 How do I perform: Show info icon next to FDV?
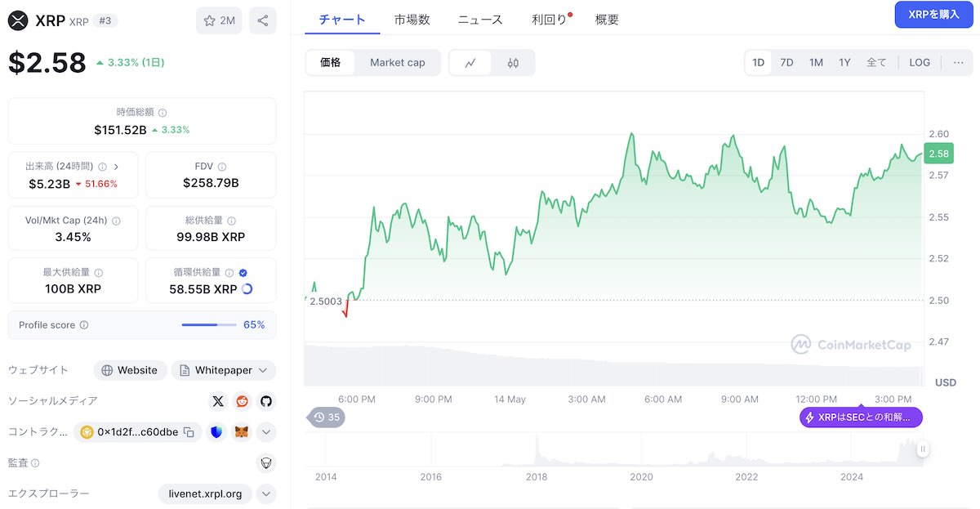pos(221,167)
